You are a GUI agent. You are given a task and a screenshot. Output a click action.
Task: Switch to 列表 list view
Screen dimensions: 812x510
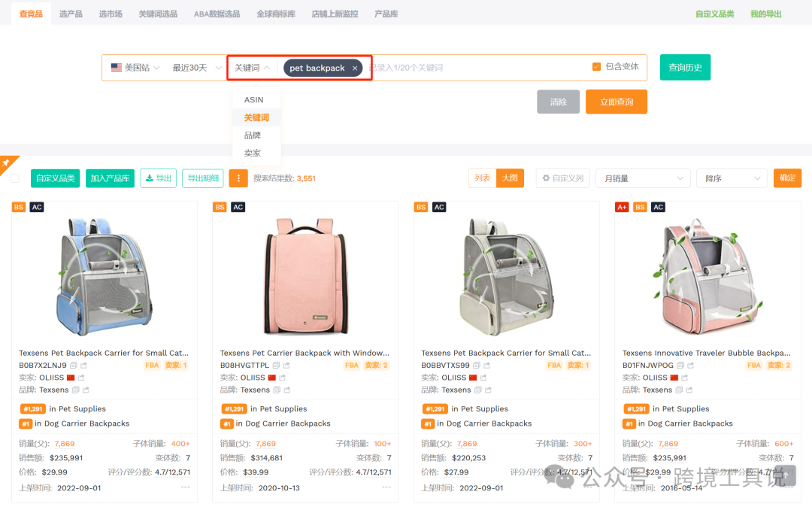(482, 178)
